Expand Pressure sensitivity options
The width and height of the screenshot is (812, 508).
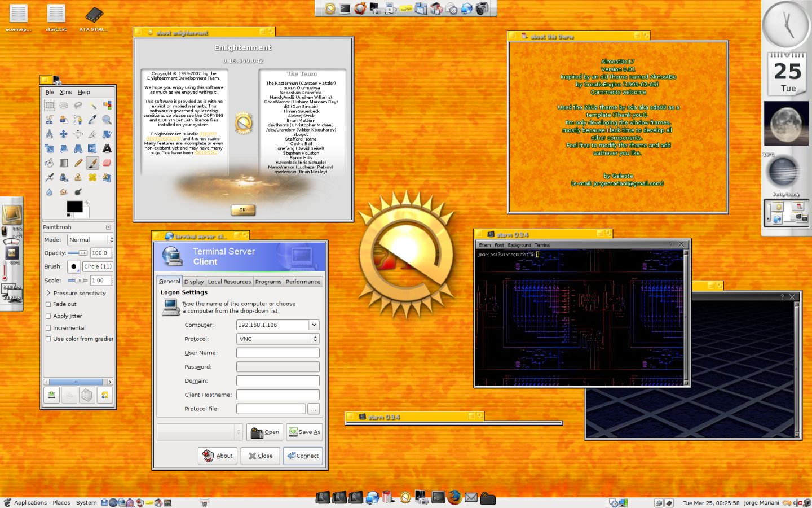[x=48, y=293]
